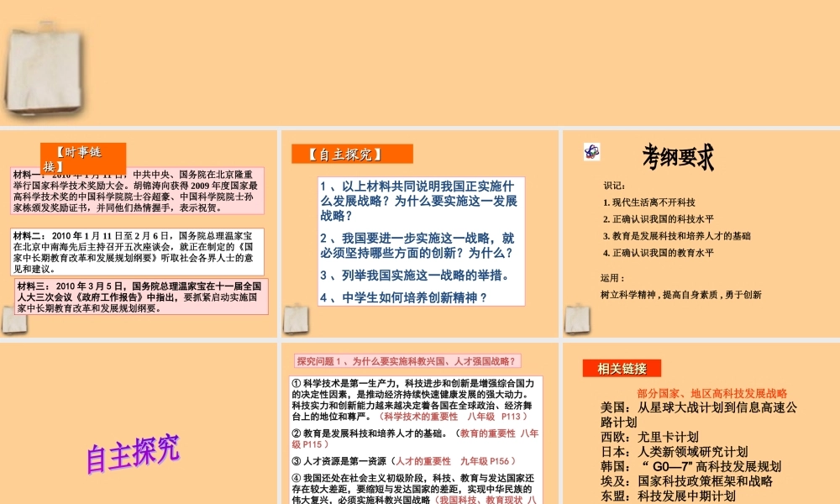840x504 pixels.
Task: Click the line 东盟：科技发展中期计划
Action: (668, 496)
